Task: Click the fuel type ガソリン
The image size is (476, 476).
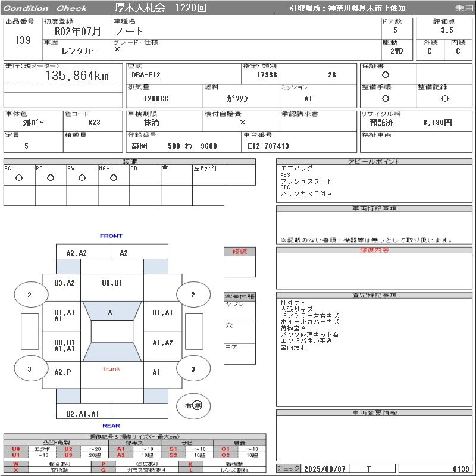Action: tap(237, 99)
